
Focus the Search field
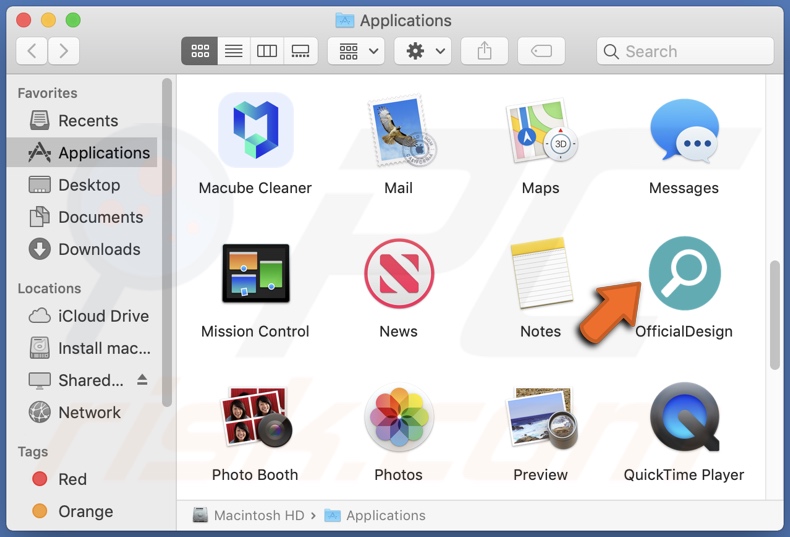[685, 51]
